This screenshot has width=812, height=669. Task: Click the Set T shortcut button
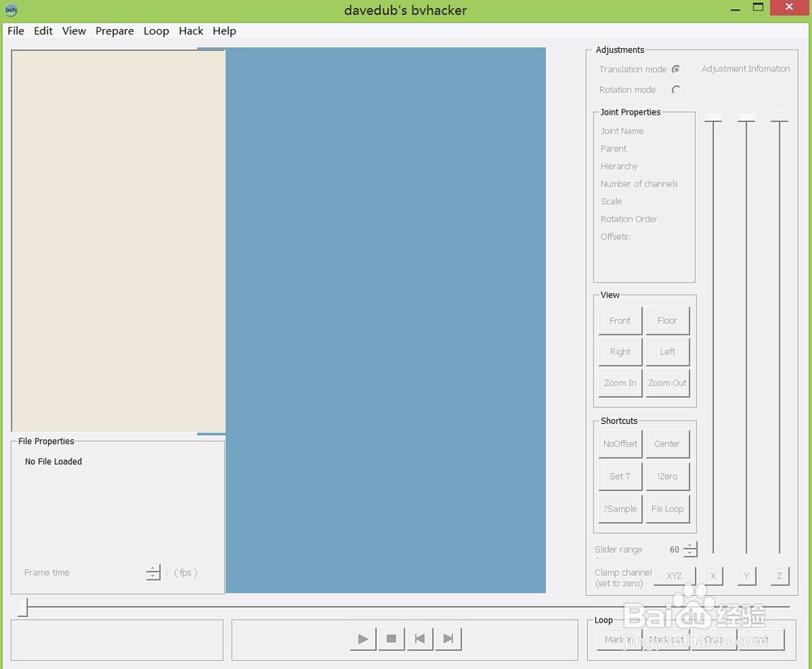coord(620,477)
